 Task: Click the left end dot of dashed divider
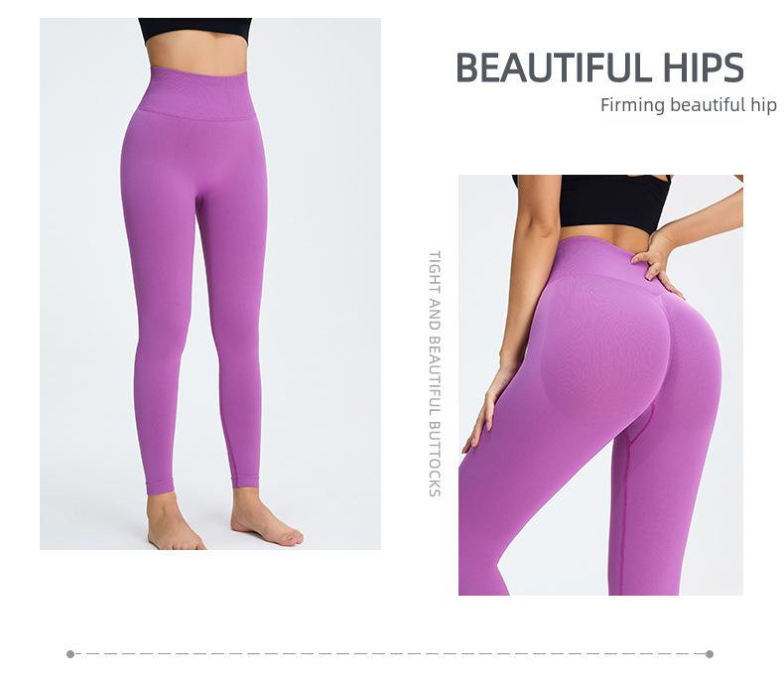click(x=70, y=654)
